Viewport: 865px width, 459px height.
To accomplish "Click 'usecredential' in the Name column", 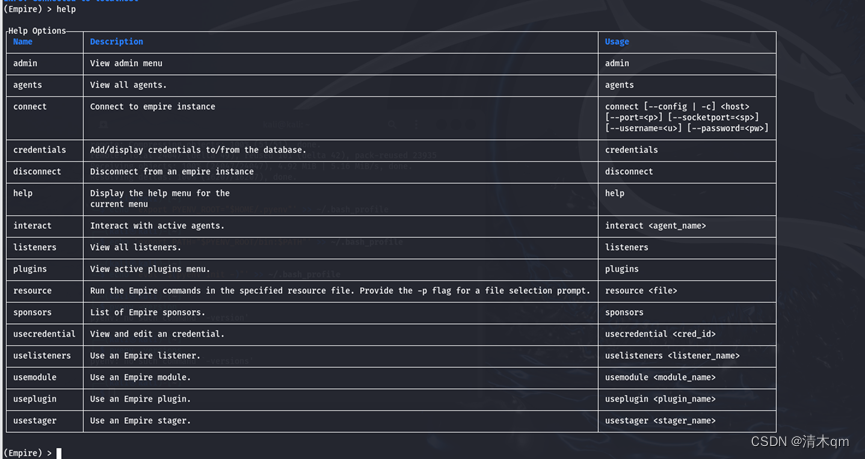I will 44,334.
